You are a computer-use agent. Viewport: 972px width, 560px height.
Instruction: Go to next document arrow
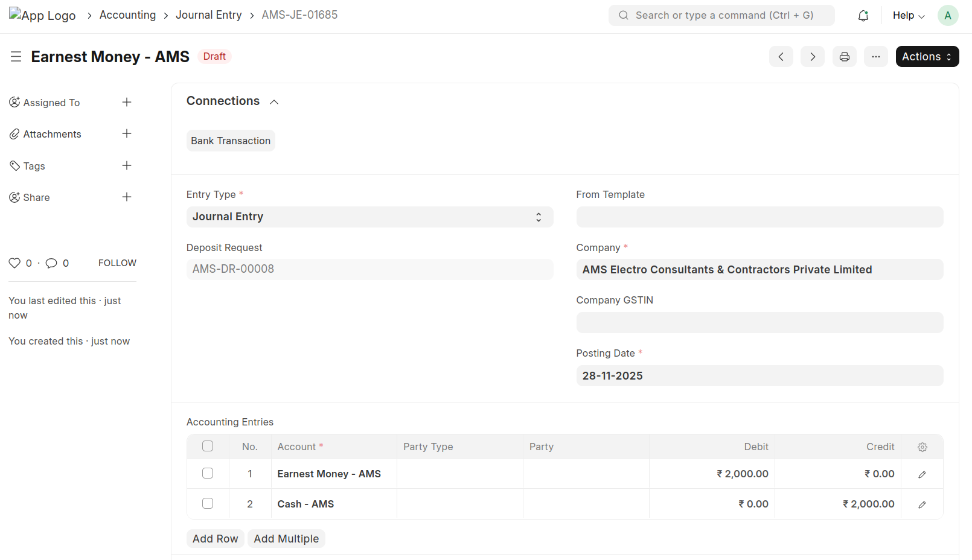tap(812, 57)
